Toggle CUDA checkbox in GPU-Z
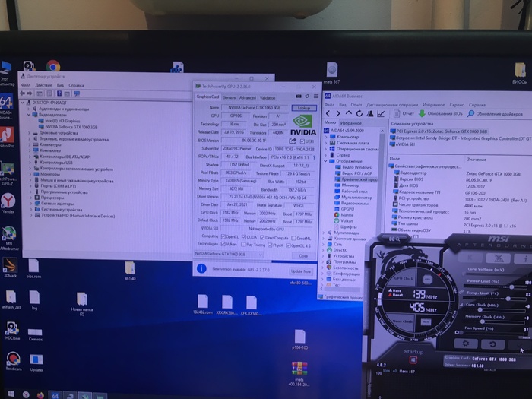 [244, 237]
